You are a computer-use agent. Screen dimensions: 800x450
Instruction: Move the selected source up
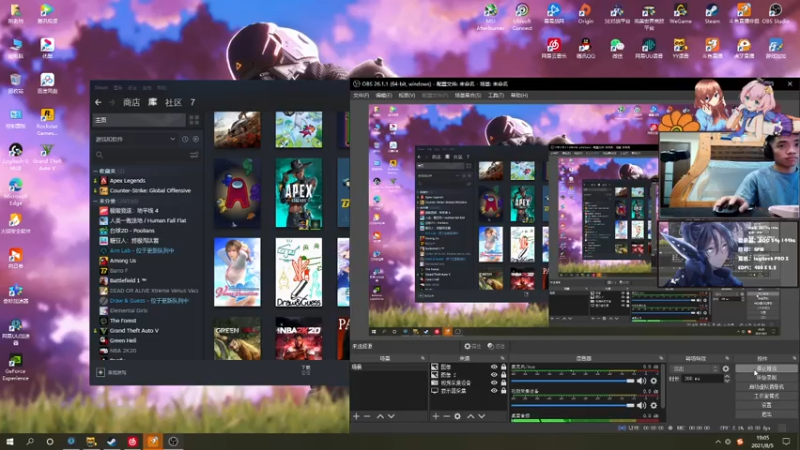coord(470,416)
